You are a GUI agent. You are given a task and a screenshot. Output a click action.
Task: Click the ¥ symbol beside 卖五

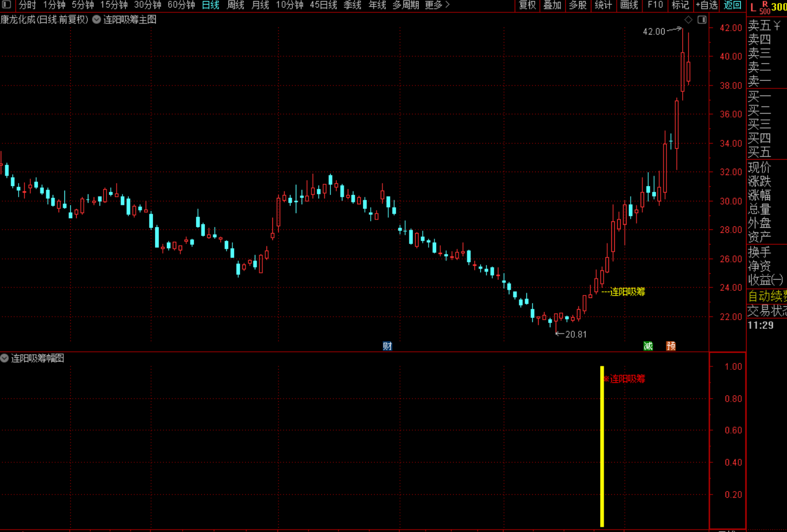[x=777, y=25]
